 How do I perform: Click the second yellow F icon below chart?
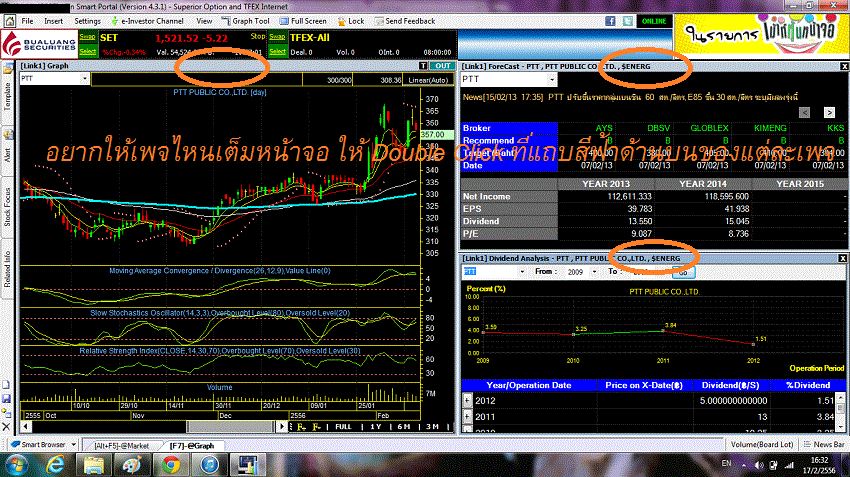click(x=317, y=427)
